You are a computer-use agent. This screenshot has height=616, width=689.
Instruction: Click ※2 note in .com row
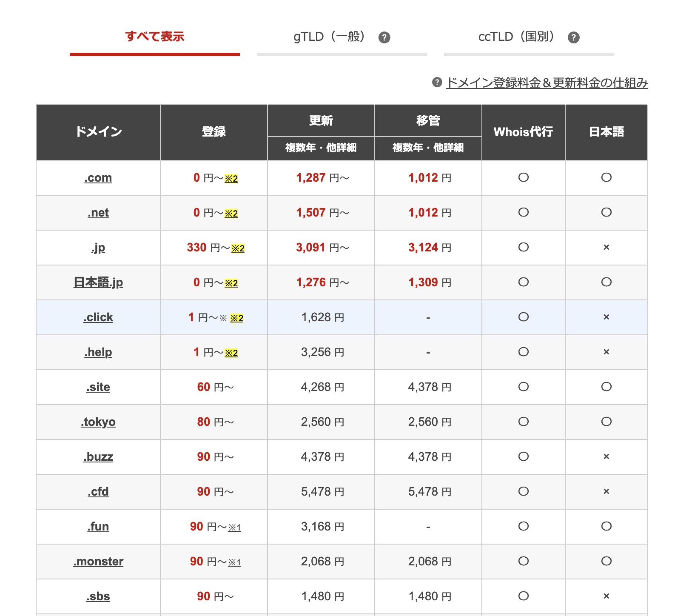coord(231,179)
